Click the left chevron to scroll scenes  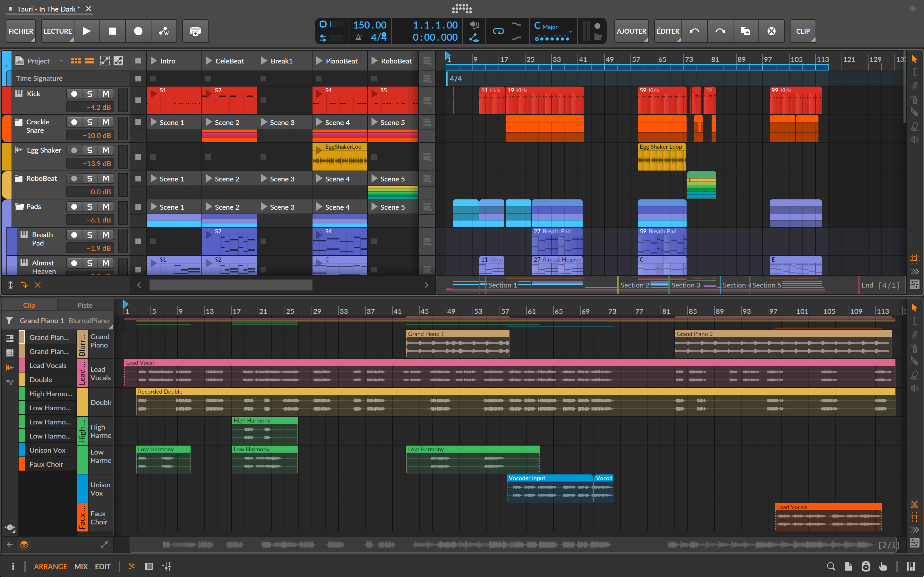[x=139, y=285]
